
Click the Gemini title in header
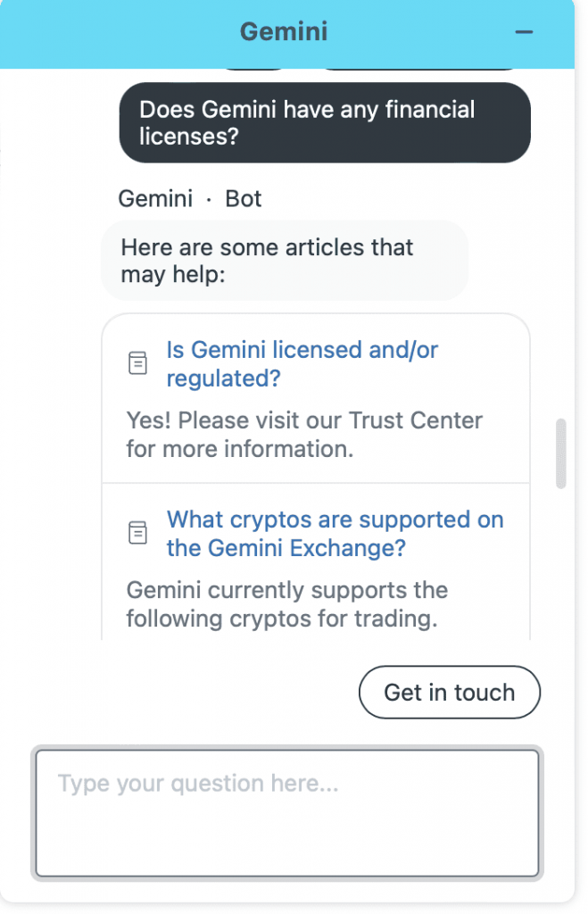[x=284, y=31]
